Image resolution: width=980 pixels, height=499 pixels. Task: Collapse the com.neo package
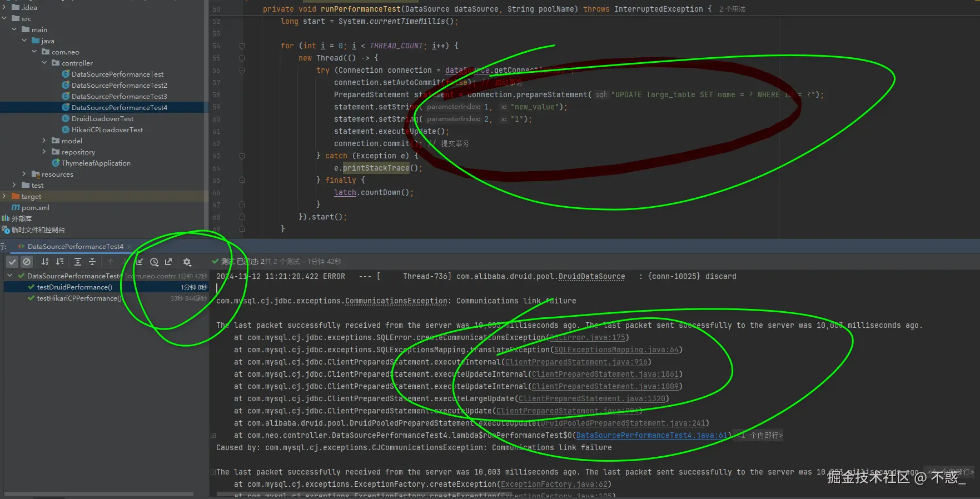coord(34,52)
